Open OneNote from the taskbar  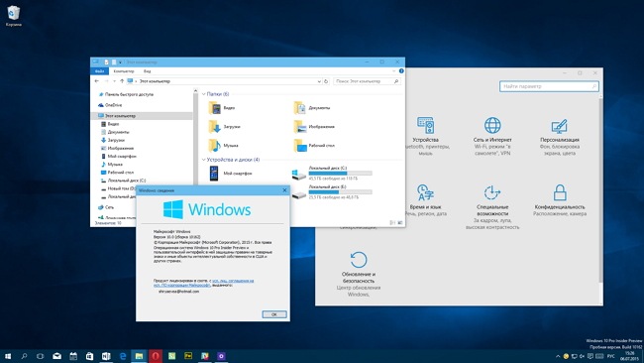pyautogui.click(x=106, y=356)
